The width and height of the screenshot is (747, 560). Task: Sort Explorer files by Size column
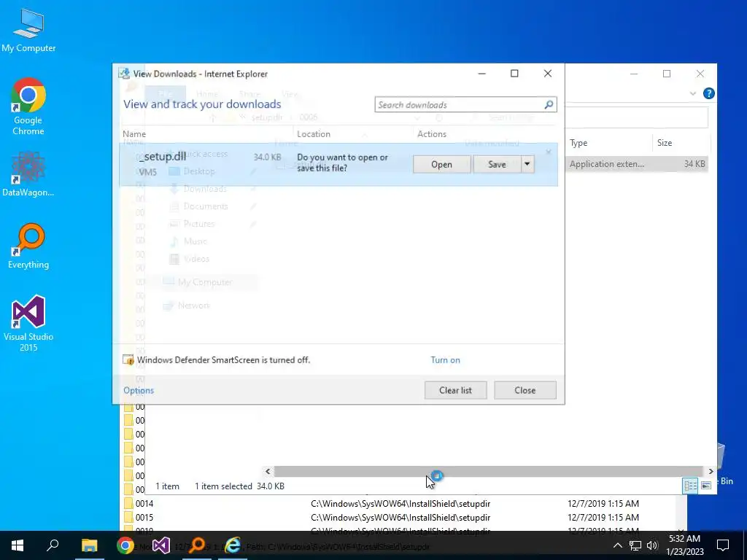tap(665, 142)
